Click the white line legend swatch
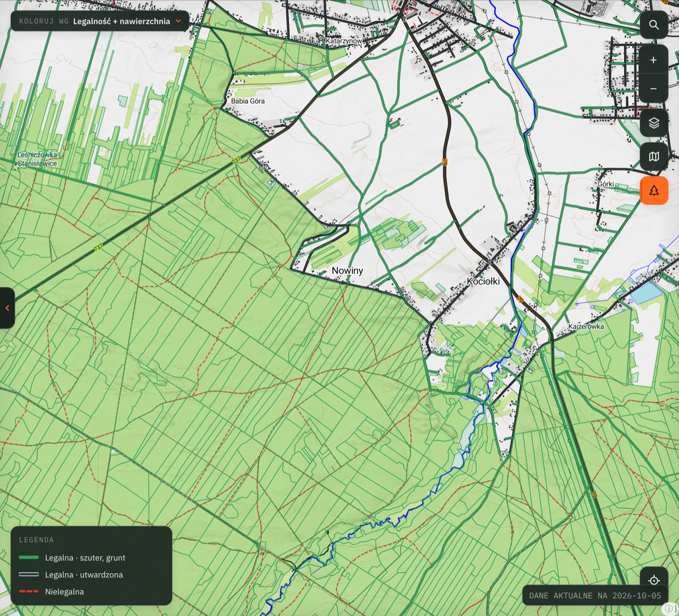This screenshot has height=616, width=679. pos(29,575)
